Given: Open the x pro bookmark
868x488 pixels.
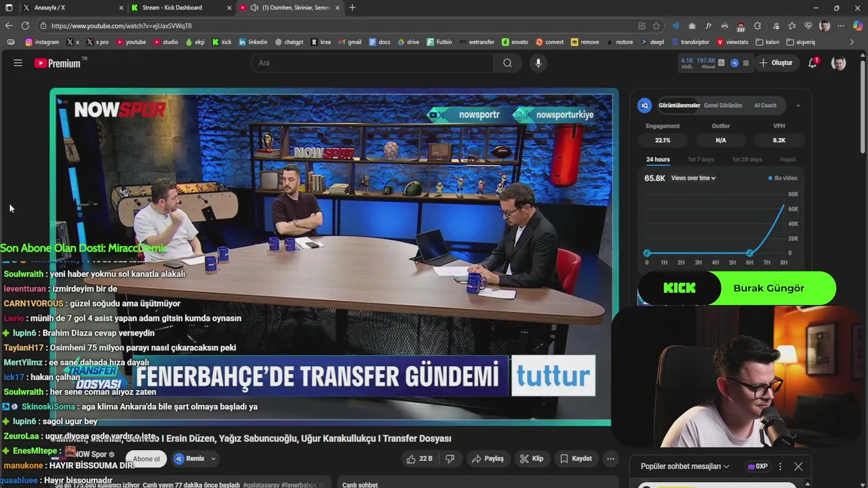Looking at the screenshot, I should (97, 42).
